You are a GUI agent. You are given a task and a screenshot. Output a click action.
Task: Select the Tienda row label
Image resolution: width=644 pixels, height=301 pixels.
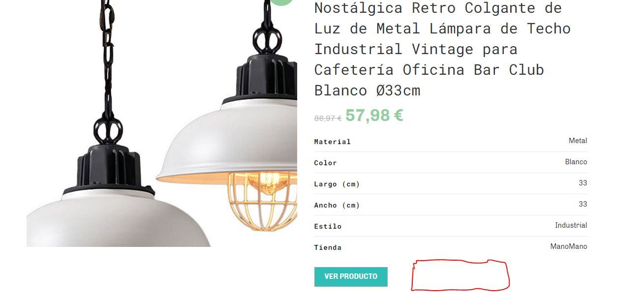[328, 247]
